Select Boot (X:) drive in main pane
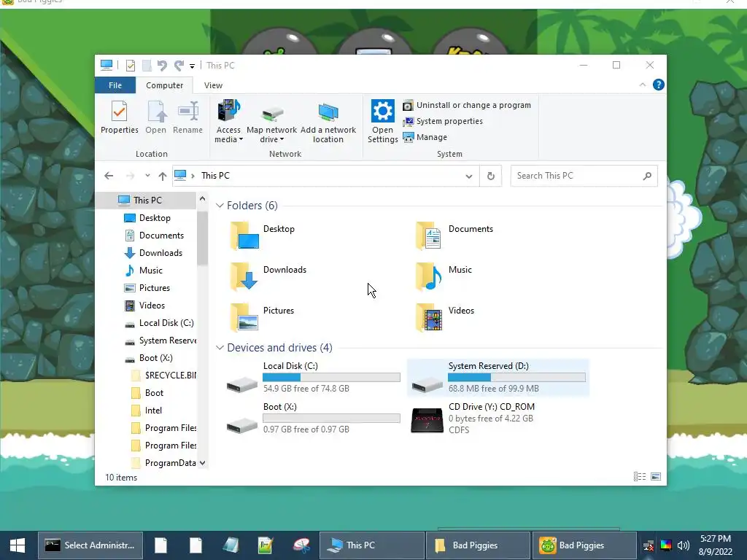The image size is (747, 560). coord(312,418)
